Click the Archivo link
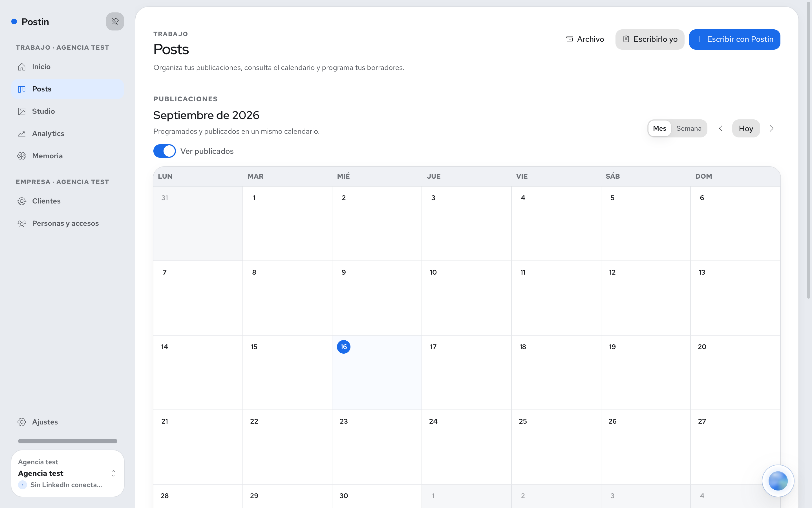The width and height of the screenshot is (812, 508). point(585,39)
